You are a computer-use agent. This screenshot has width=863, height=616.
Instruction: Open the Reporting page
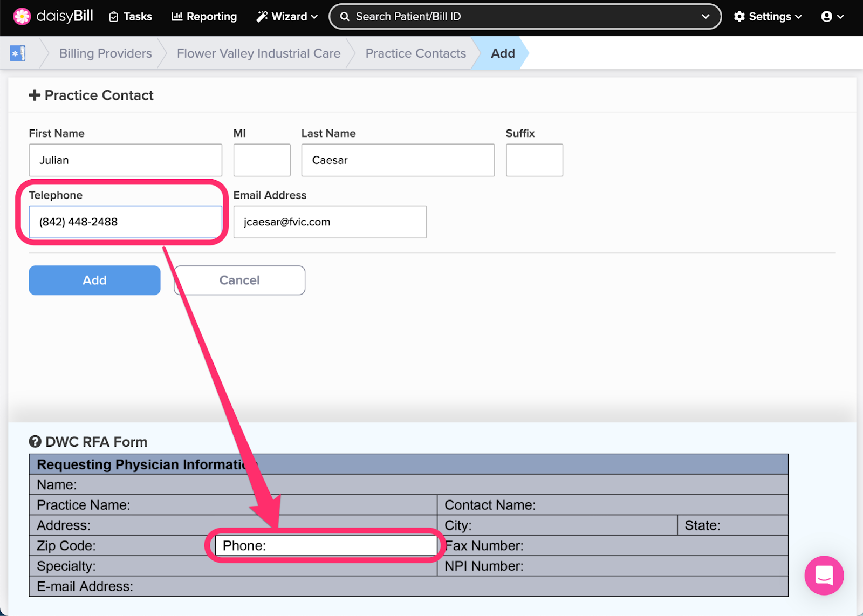click(x=204, y=17)
